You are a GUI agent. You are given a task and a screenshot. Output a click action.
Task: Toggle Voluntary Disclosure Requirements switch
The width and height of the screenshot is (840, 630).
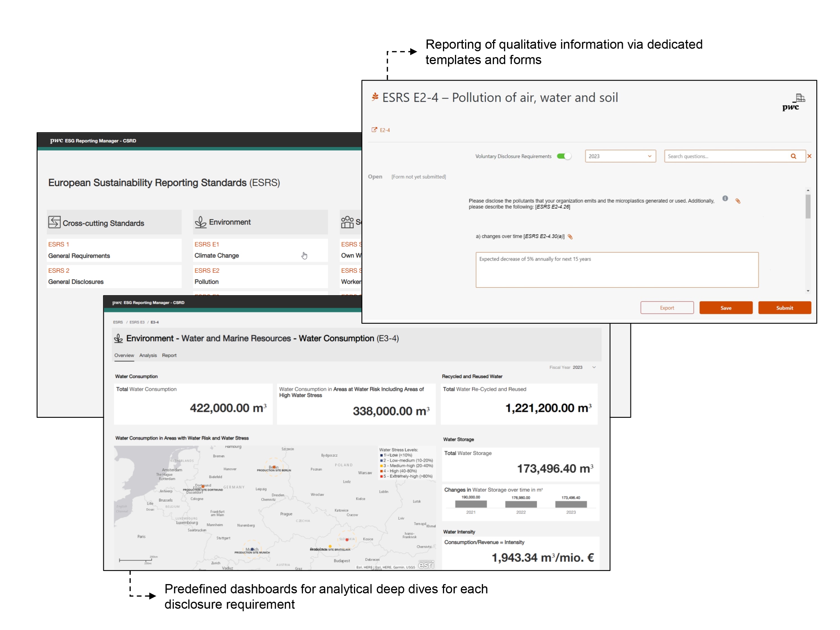[x=564, y=156]
